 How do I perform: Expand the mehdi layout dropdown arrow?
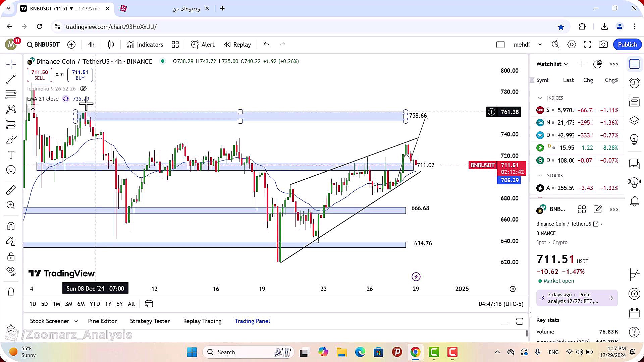click(x=540, y=45)
